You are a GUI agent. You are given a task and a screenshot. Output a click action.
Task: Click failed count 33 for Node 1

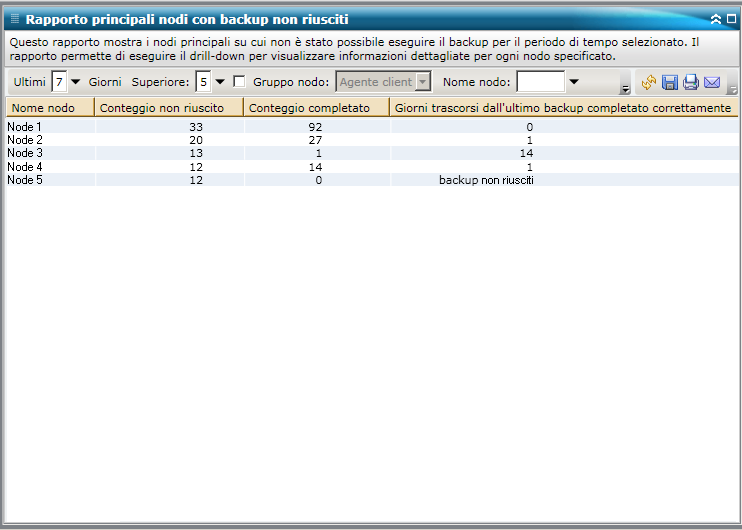coord(196,127)
